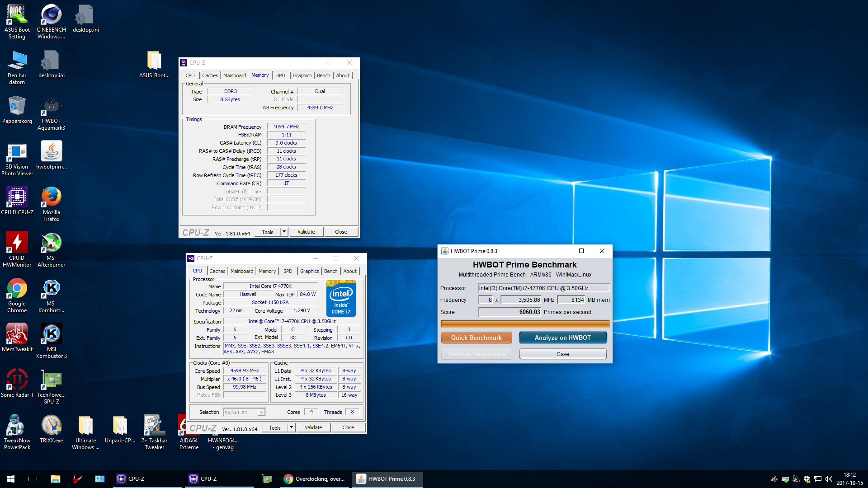Open Sonic Radar II icon
Viewport: 868px width, 488px height.
pyautogui.click(x=17, y=383)
